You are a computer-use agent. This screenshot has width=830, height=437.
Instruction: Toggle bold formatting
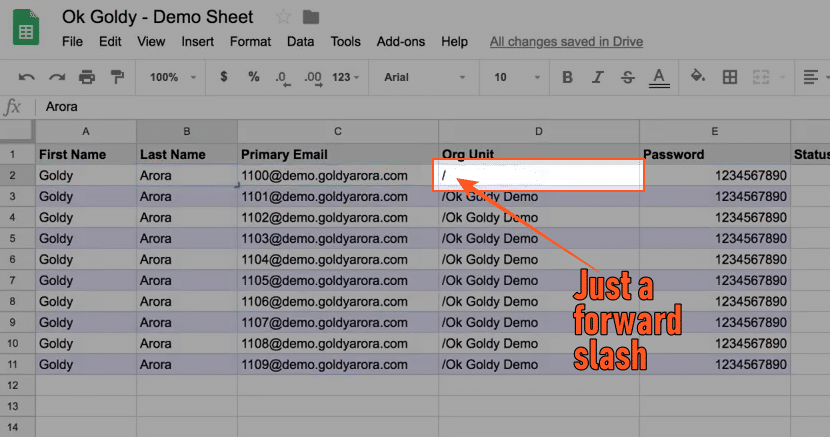(567, 77)
